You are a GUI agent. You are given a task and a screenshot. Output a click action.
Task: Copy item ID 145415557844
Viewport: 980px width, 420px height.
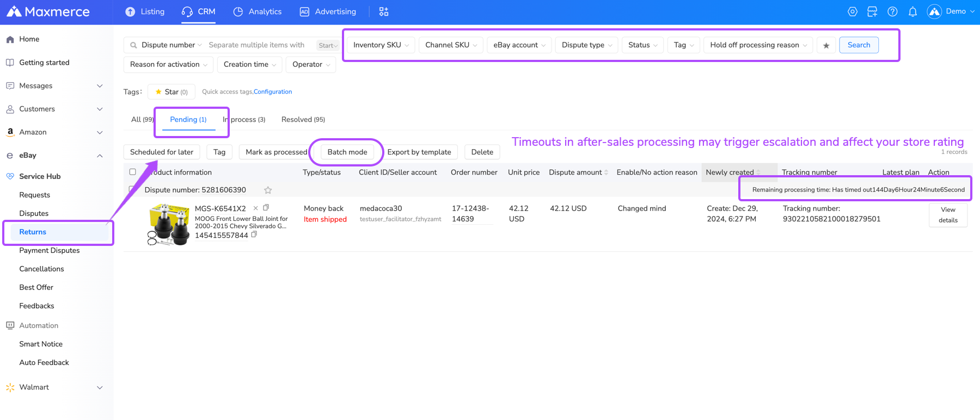pos(254,235)
